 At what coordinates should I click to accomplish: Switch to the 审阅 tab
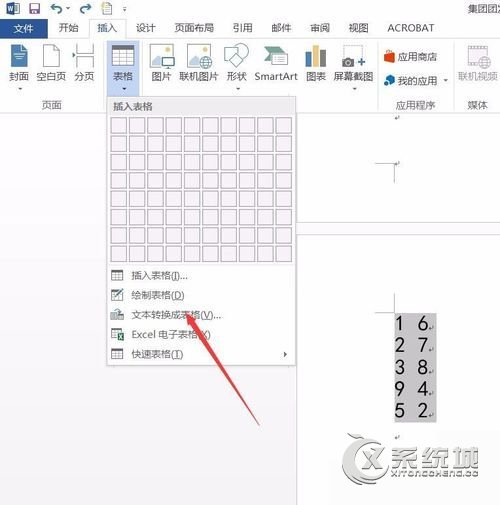click(320, 28)
